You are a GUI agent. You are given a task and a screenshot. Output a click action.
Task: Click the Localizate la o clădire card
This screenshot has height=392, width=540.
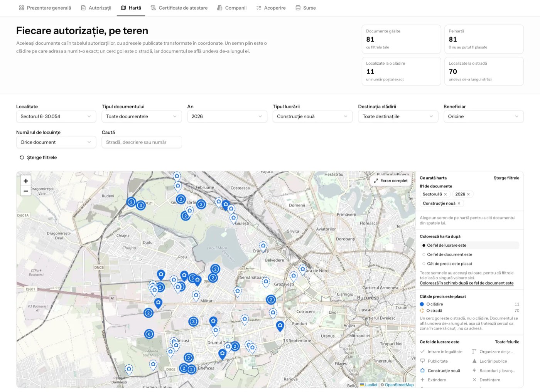coord(401,71)
